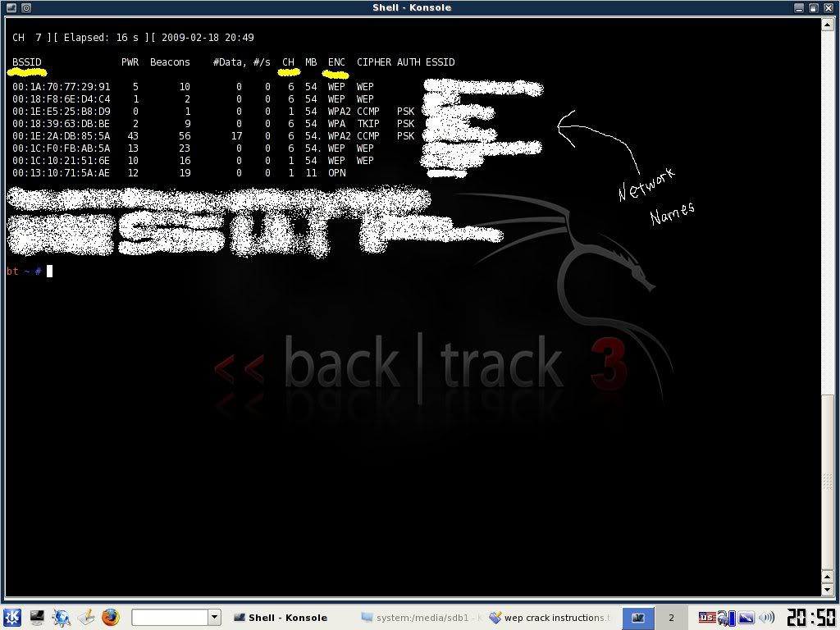Click the ESSID column header
840x630 pixels.
(440, 62)
